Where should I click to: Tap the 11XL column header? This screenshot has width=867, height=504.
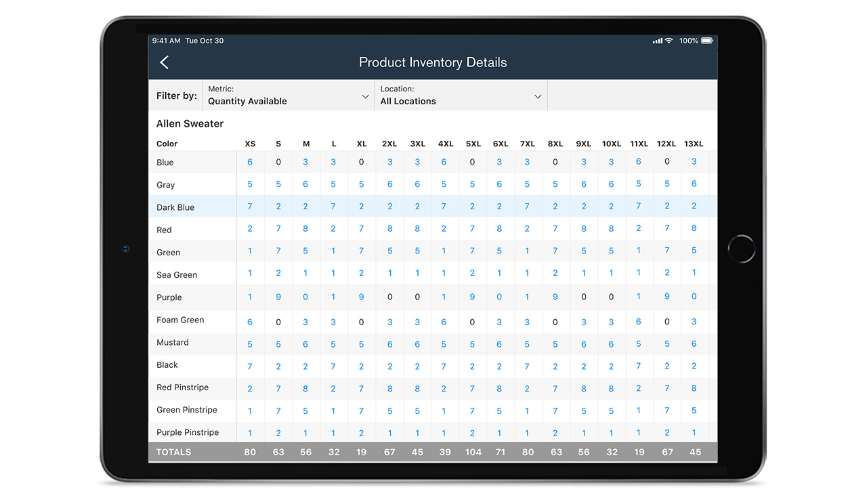pos(639,144)
